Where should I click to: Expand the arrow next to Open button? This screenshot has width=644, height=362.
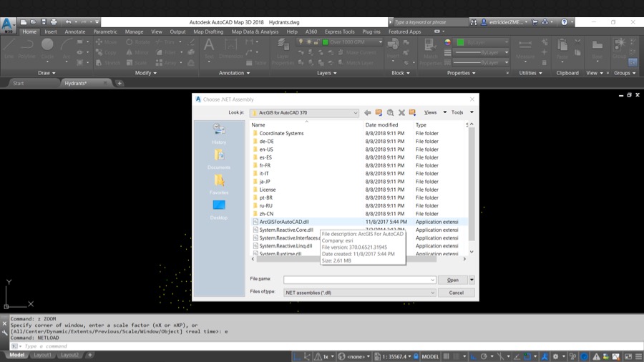tap(472, 280)
